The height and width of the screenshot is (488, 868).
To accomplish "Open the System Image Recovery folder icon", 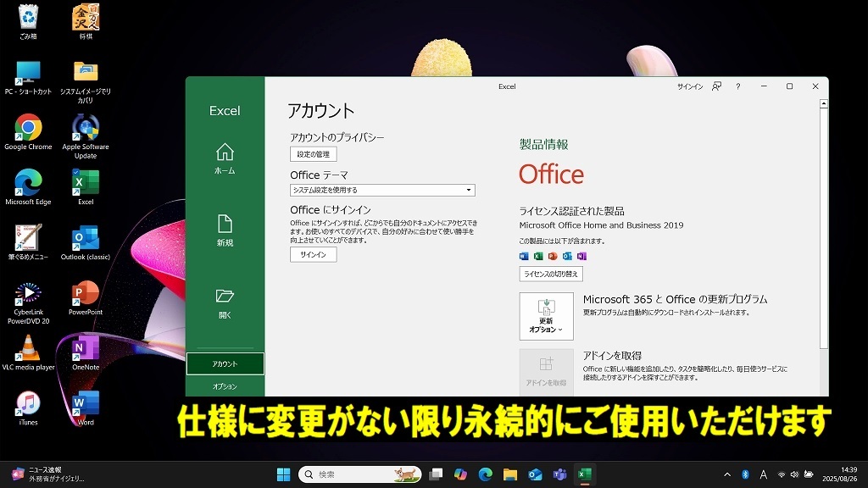I will coord(86,82).
